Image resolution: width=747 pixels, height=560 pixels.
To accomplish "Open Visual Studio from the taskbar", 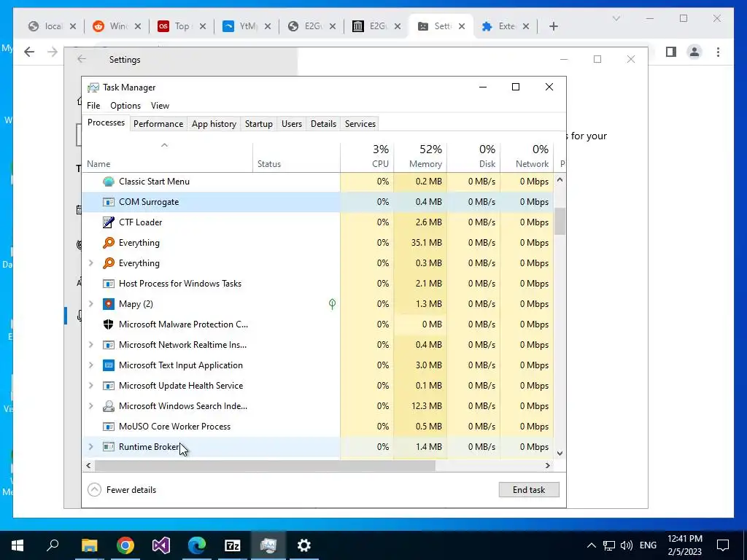I will pyautogui.click(x=161, y=545).
